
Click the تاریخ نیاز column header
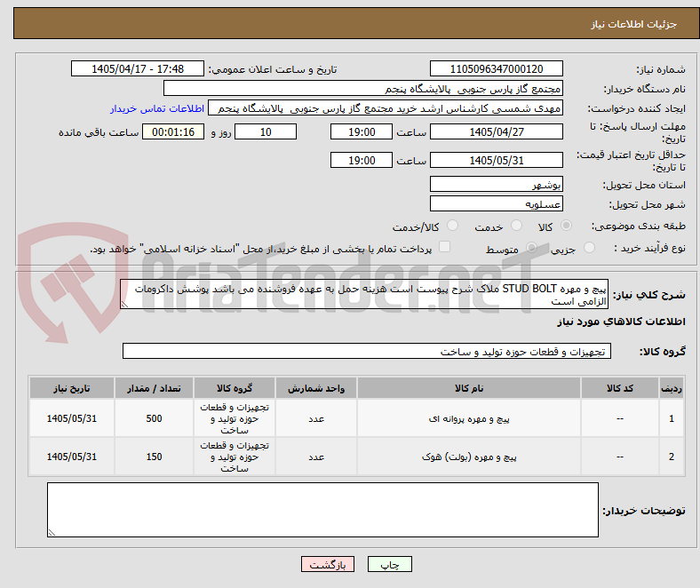click(x=72, y=388)
